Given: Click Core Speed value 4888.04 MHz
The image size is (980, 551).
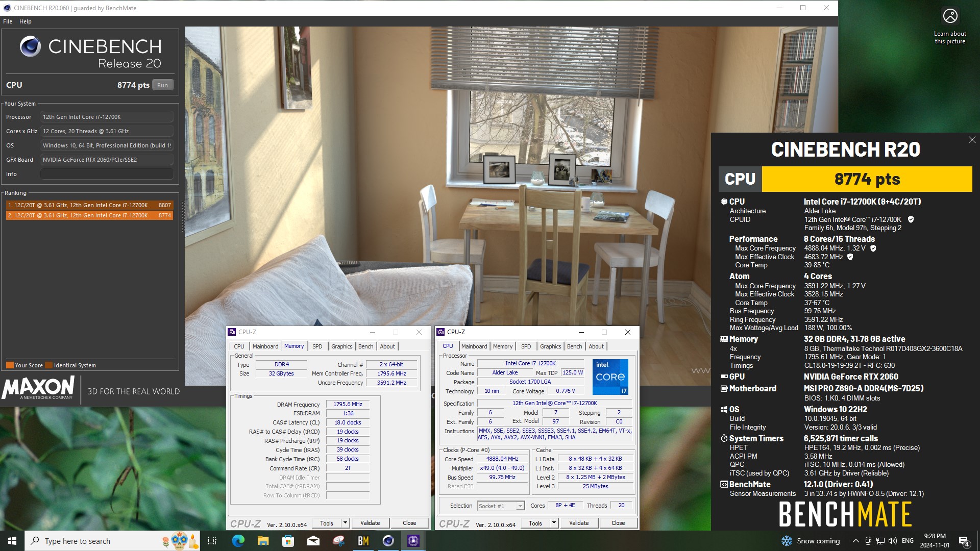Looking at the screenshot, I should coord(502,459).
